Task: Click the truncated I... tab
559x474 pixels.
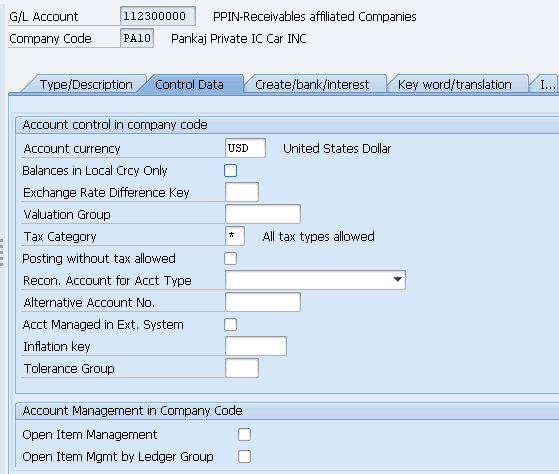Action: [x=545, y=84]
